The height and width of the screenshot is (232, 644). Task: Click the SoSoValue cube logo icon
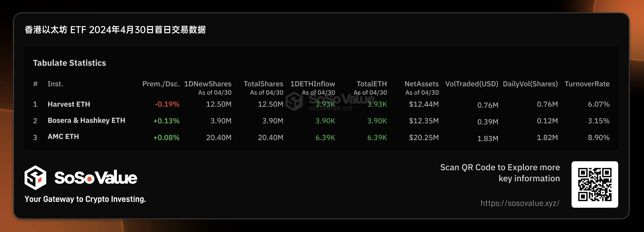point(35,178)
